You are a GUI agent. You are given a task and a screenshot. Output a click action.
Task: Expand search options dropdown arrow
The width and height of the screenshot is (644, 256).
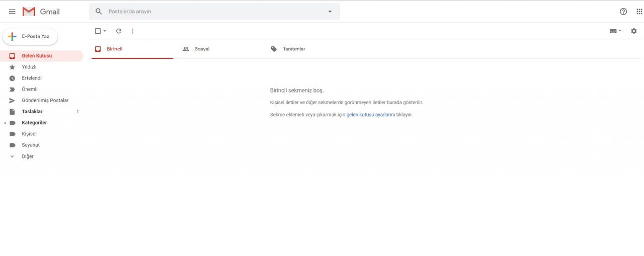[330, 12]
